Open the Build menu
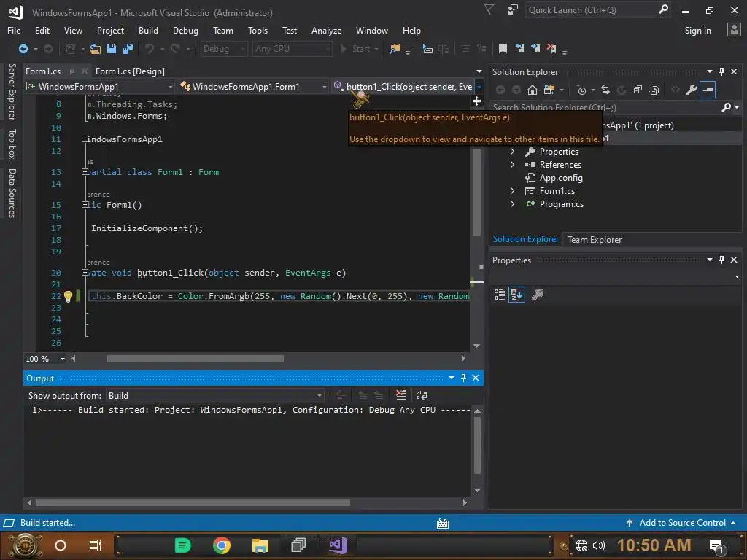 tap(148, 31)
